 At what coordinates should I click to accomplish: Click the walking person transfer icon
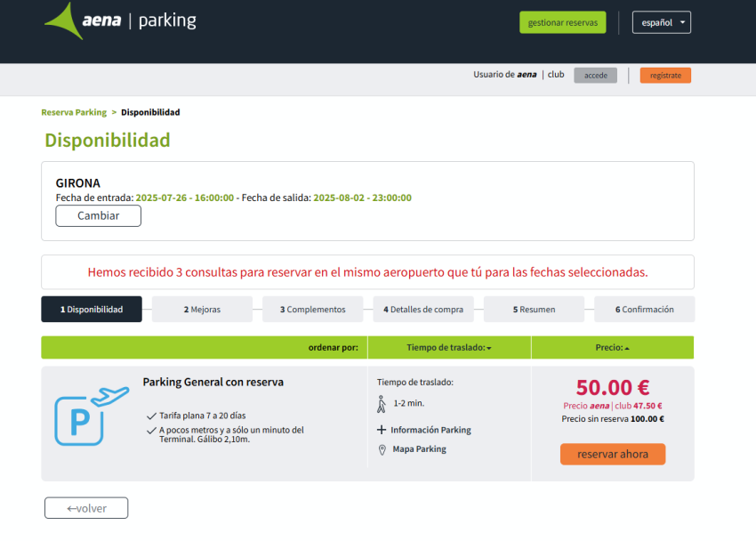pos(382,404)
